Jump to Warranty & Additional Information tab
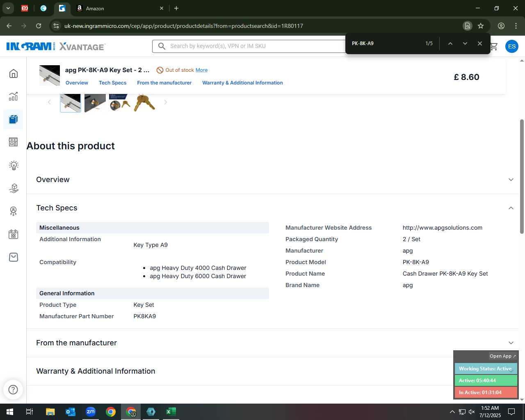The image size is (525, 420). (242, 83)
